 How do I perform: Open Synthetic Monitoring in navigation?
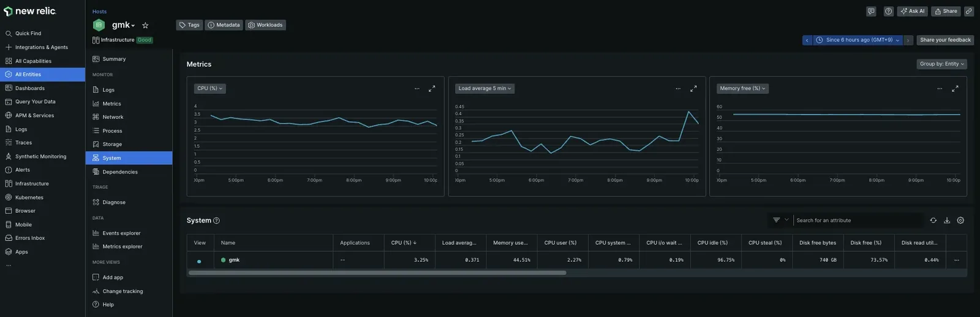click(40, 156)
